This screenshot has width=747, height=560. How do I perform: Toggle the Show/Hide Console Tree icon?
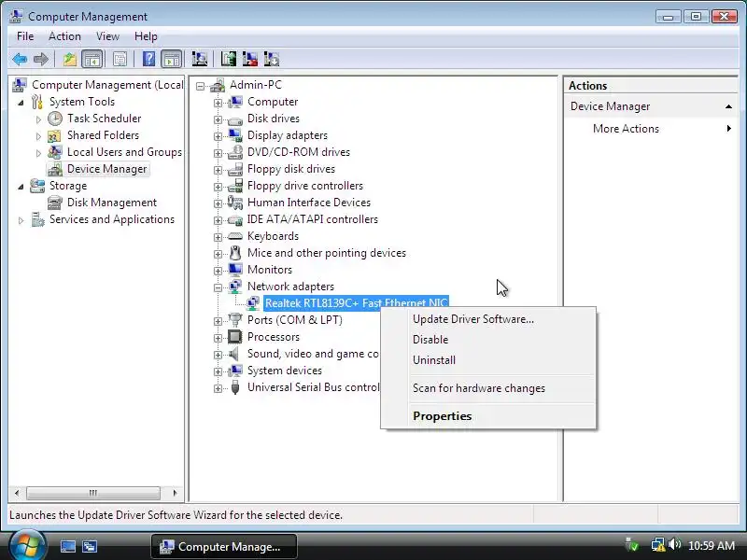click(92, 59)
